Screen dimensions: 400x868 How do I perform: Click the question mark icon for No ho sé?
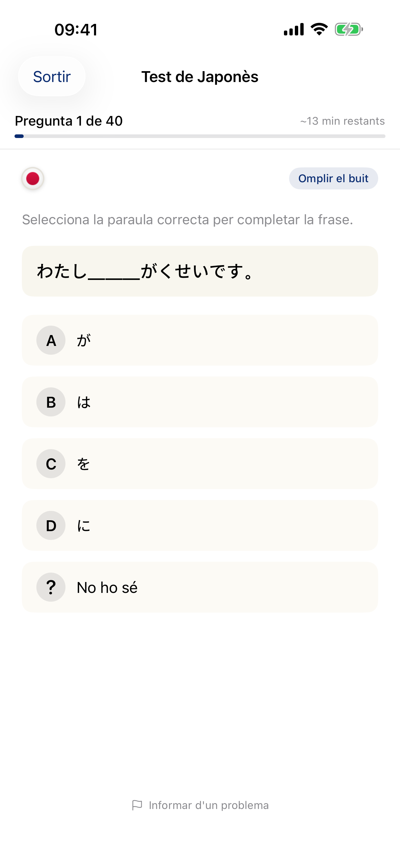pyautogui.click(x=51, y=587)
